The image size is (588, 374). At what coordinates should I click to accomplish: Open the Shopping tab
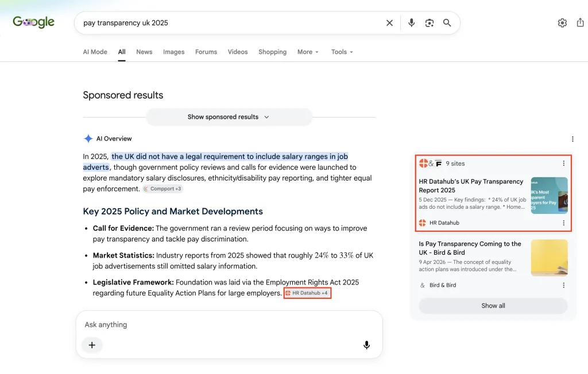272,52
